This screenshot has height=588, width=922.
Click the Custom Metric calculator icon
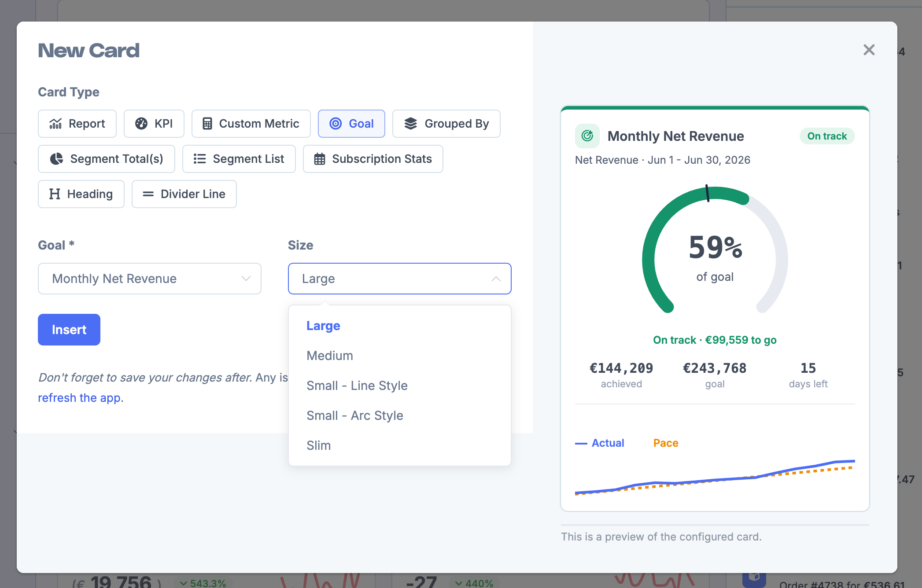[x=207, y=124]
